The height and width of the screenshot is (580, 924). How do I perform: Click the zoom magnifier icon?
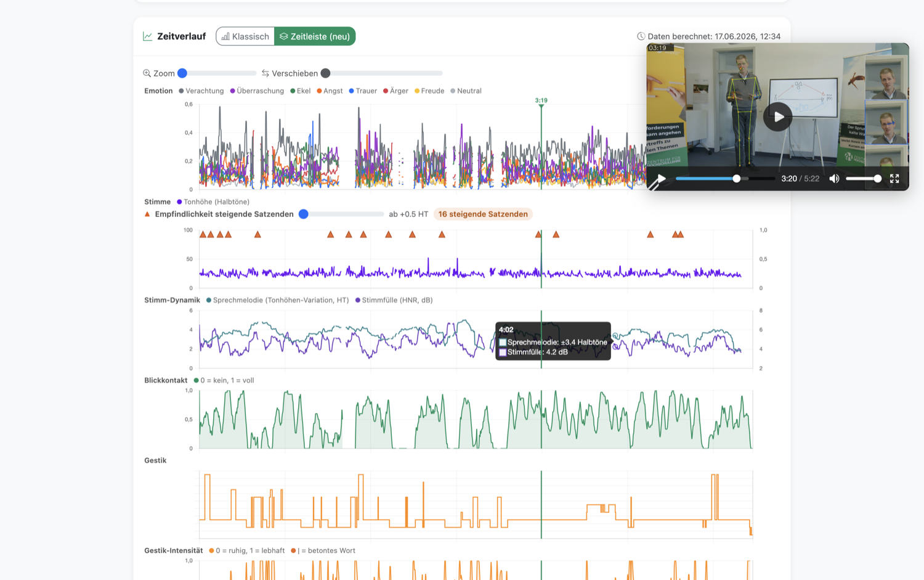(147, 73)
